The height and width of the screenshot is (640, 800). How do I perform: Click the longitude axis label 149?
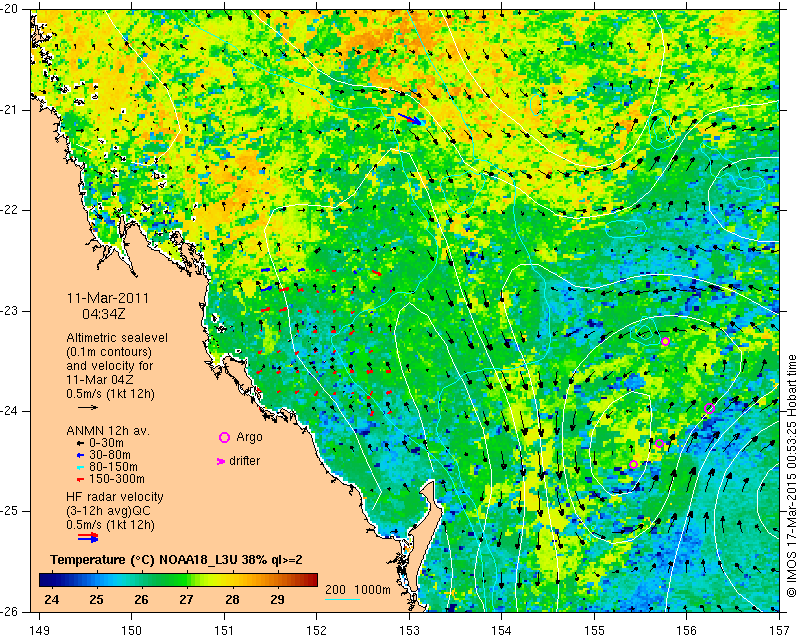click(x=40, y=631)
